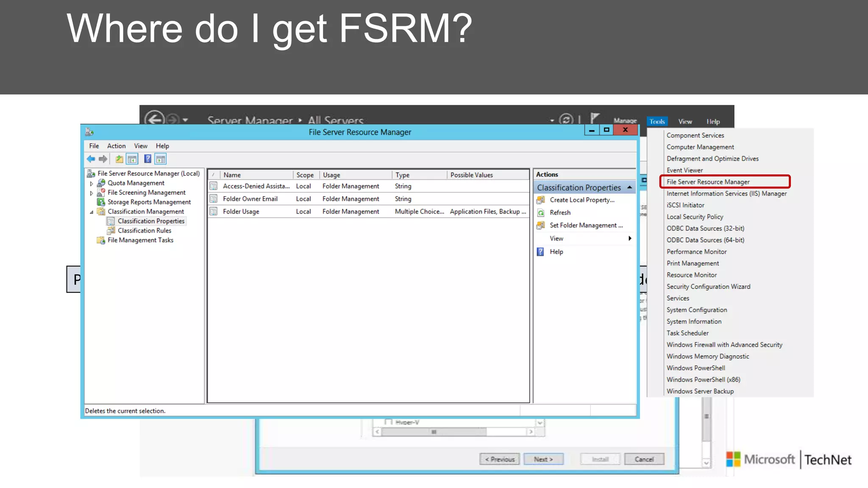This screenshot has width=868, height=488.
Task: Collapse the Classification Properties actions header arrow
Action: [630, 187]
